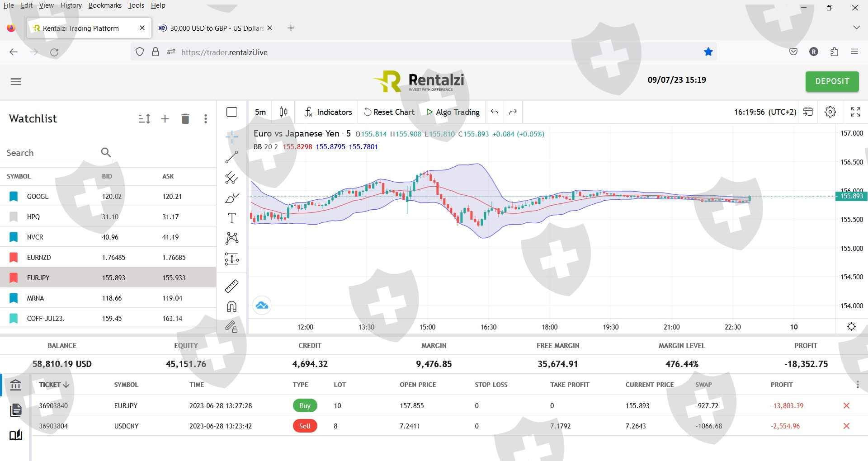The width and height of the screenshot is (868, 461).
Task: Close the EURJPY position with red X
Action: [846, 405]
